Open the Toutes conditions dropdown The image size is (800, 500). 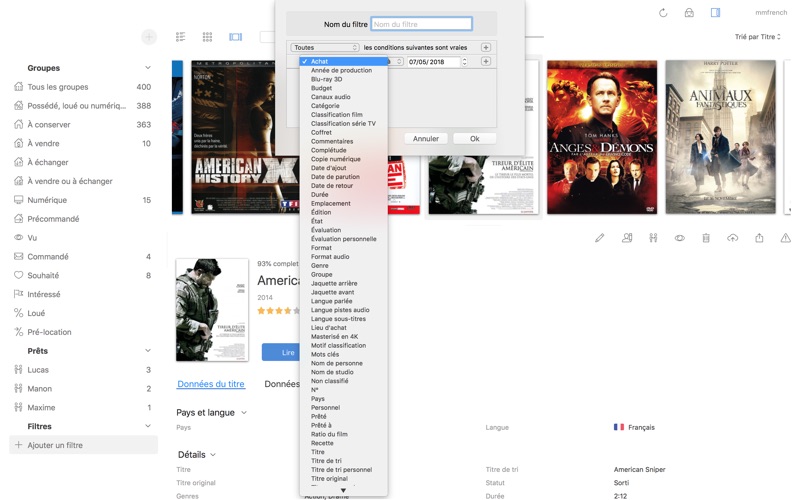tap(324, 47)
